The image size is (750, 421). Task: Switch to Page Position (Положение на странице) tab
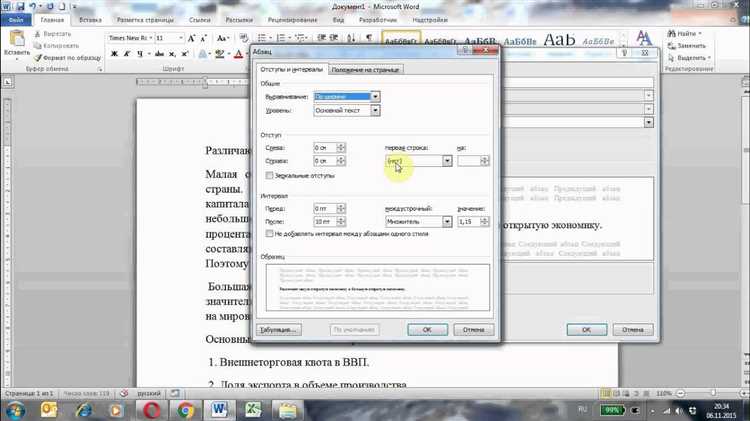coord(365,70)
